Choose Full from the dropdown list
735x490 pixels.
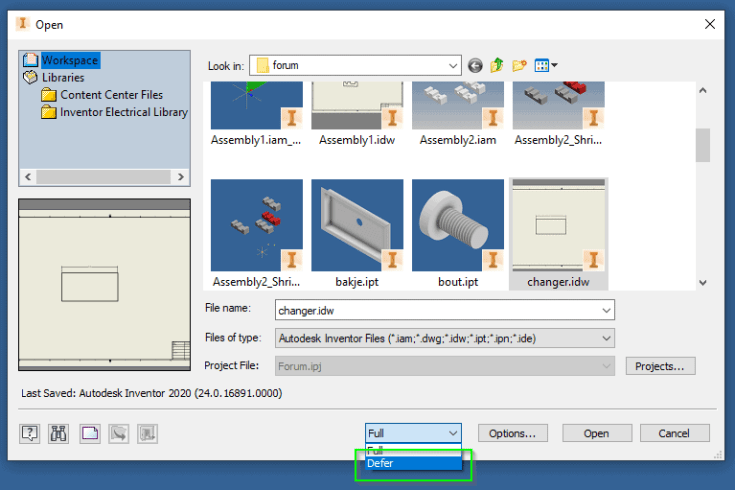coord(376,450)
